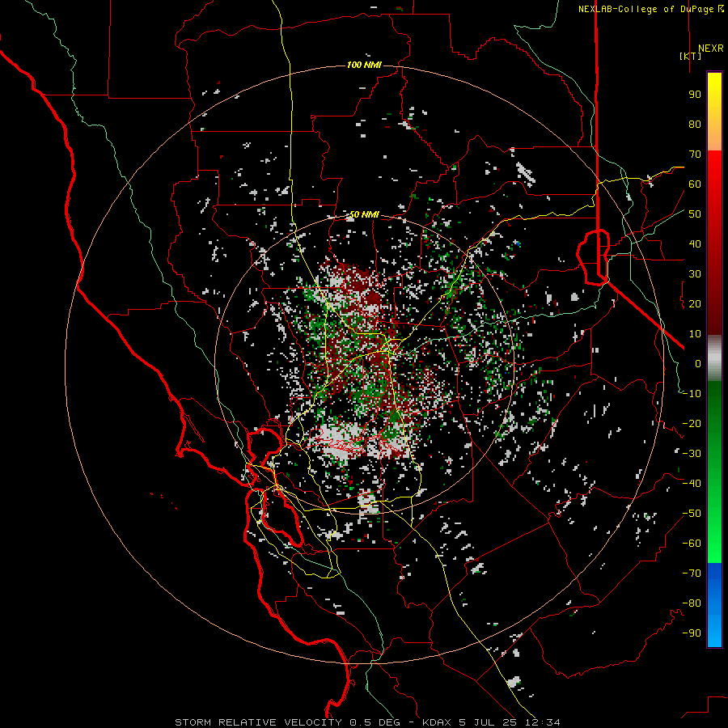This screenshot has height=728, width=728.
Task: Click the -60 value on the scale
Action: (x=692, y=544)
